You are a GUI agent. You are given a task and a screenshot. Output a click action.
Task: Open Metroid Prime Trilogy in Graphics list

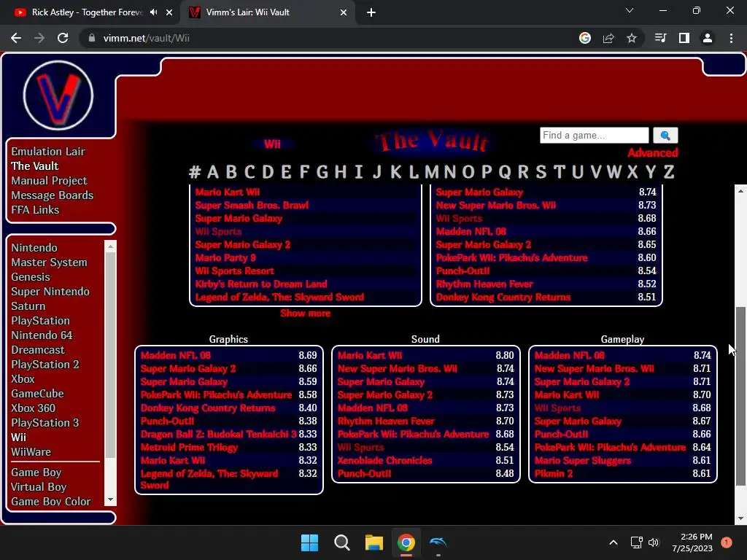[x=189, y=447]
